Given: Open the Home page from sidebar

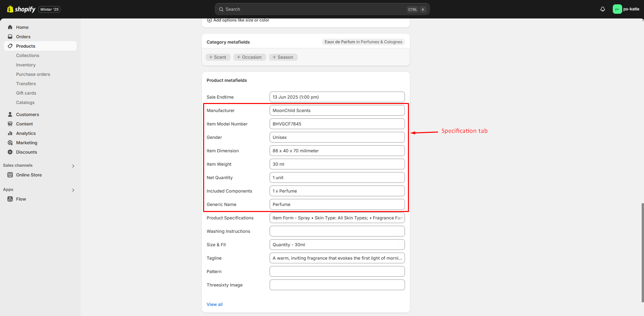Looking at the screenshot, I should pyautogui.click(x=22, y=27).
